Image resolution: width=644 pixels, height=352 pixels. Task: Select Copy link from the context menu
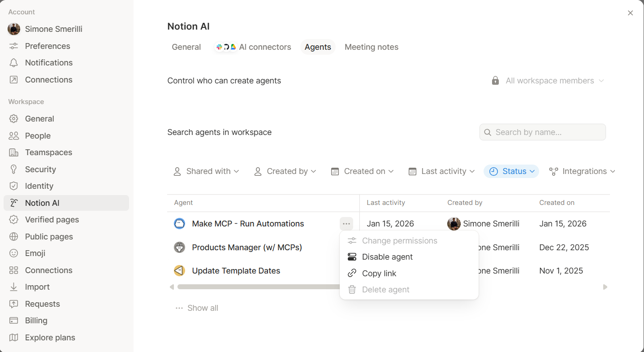[380, 273]
